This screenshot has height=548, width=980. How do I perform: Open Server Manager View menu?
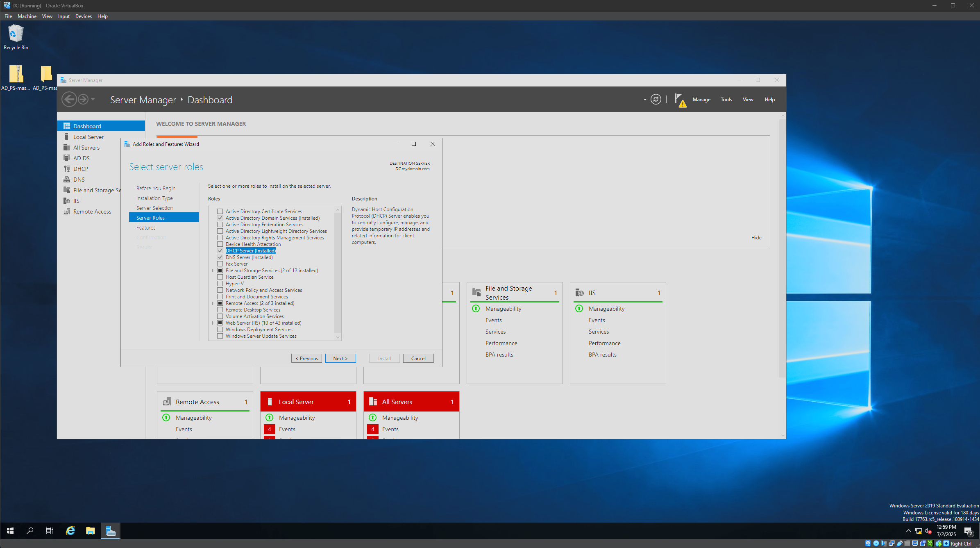point(748,100)
